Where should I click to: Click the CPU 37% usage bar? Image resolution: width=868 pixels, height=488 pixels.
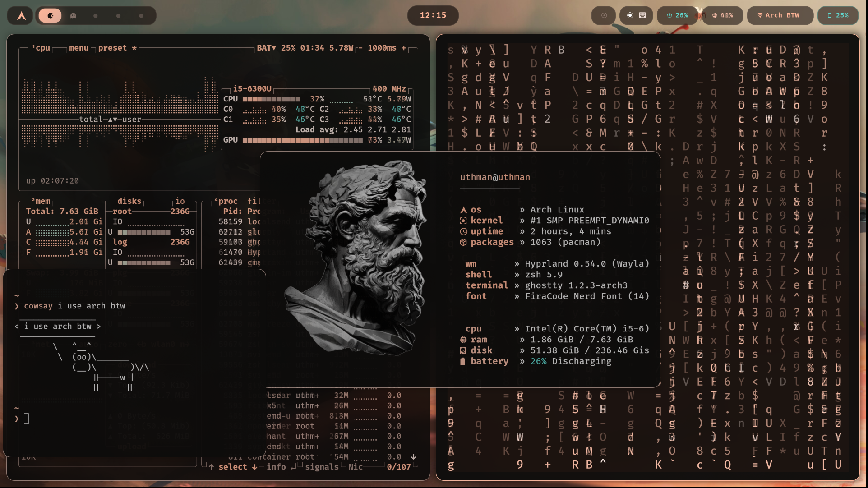tap(271, 99)
